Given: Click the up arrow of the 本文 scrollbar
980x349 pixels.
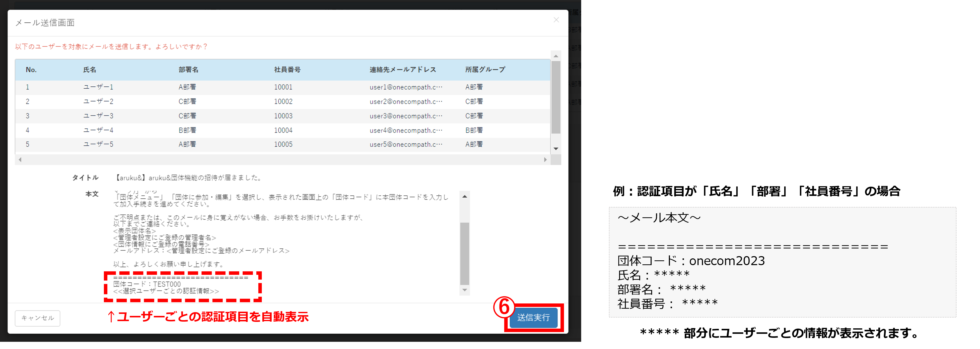Looking at the screenshot, I should pyautogui.click(x=465, y=197).
